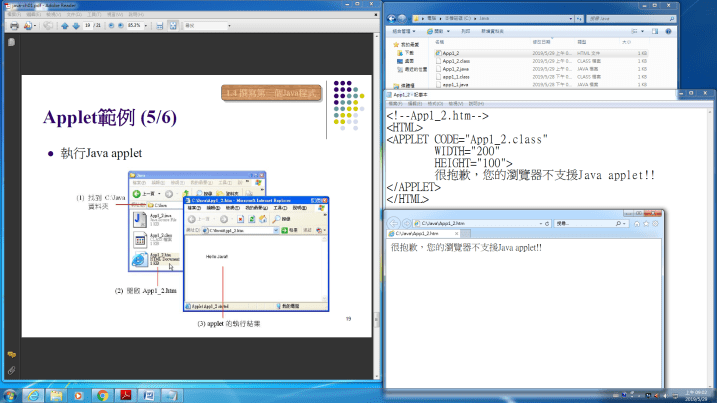Click the page number input field
The image size is (717, 403).
[x=89, y=28]
